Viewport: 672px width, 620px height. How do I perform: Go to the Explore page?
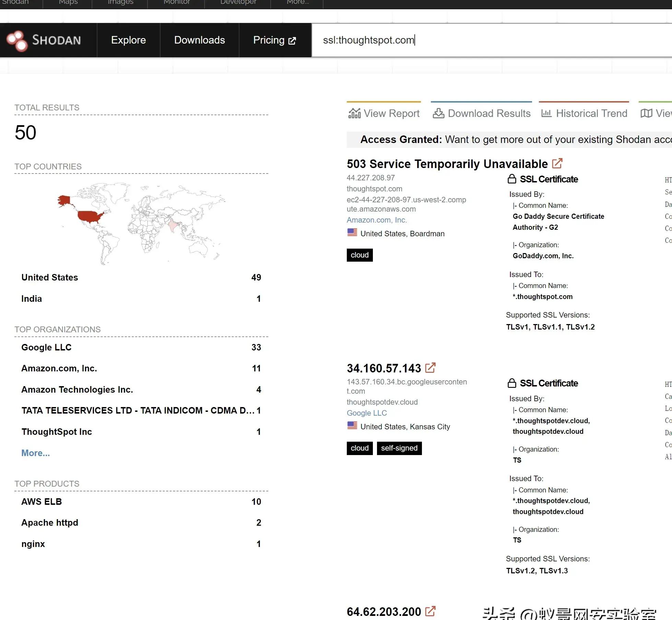(x=129, y=40)
